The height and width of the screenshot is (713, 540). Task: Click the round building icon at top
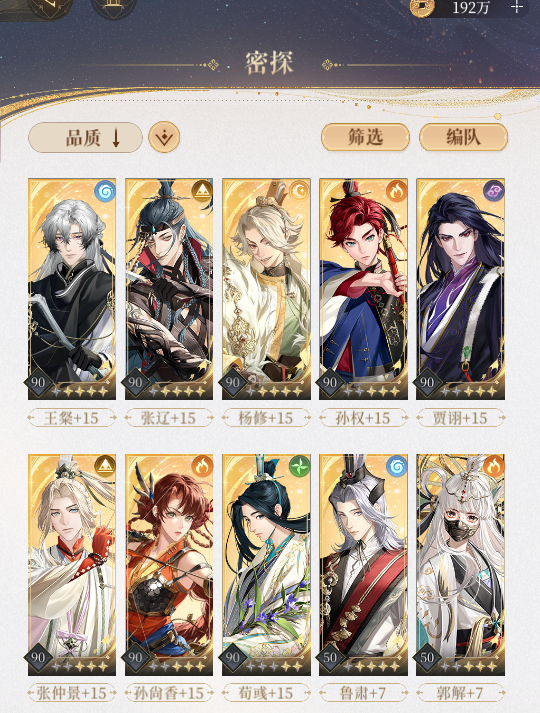click(x=114, y=7)
